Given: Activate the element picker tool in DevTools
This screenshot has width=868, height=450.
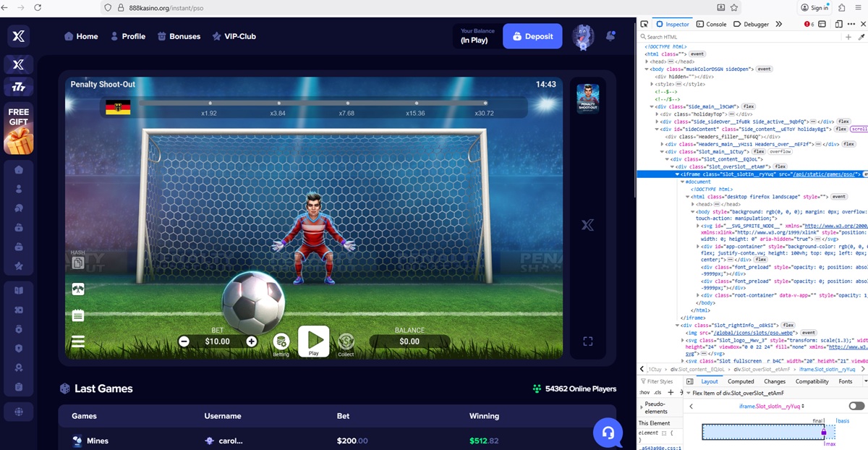Looking at the screenshot, I should tap(644, 24).
